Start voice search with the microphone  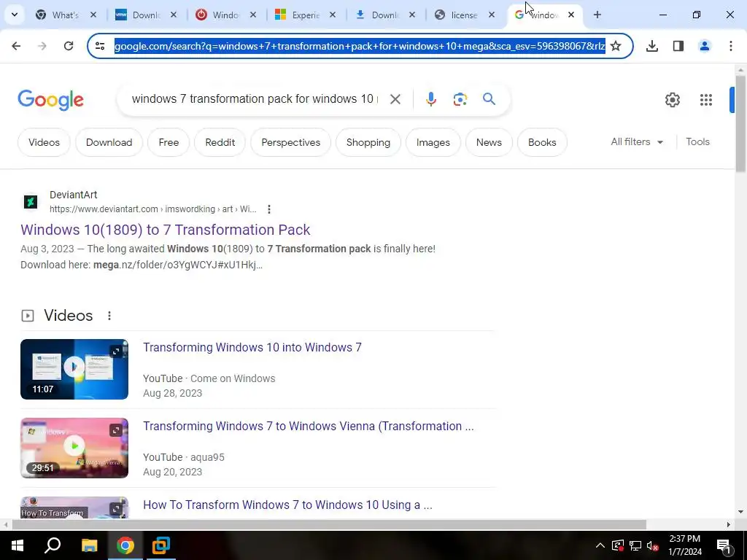coord(430,99)
